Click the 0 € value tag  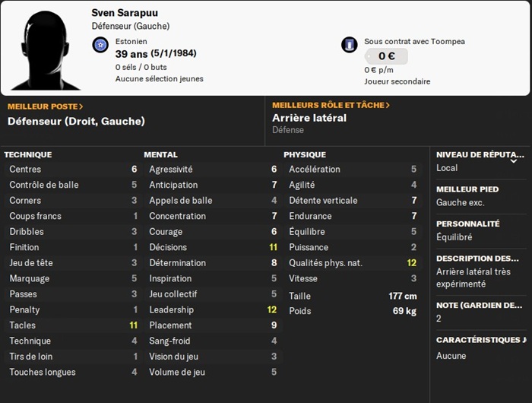click(x=386, y=56)
